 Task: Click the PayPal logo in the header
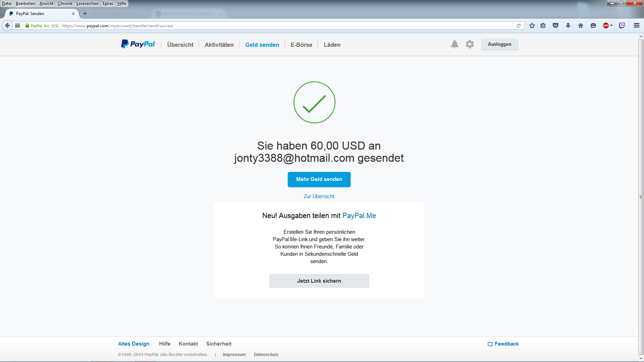click(x=138, y=44)
